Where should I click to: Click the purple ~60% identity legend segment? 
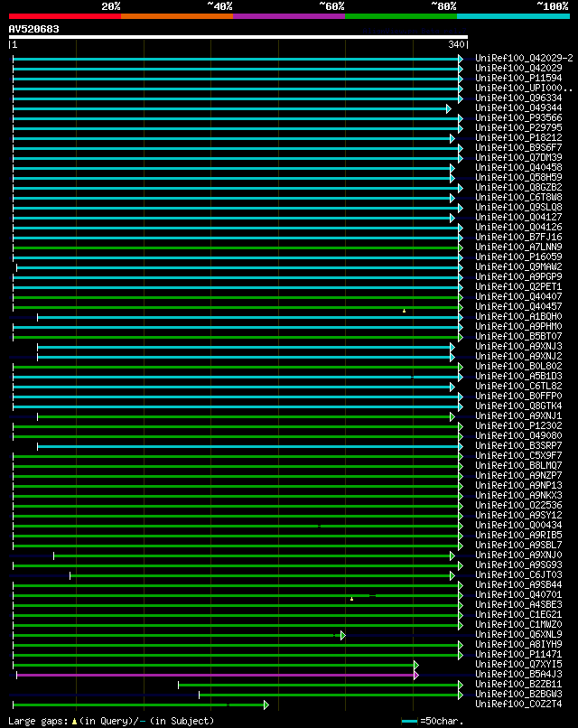[x=289, y=16]
